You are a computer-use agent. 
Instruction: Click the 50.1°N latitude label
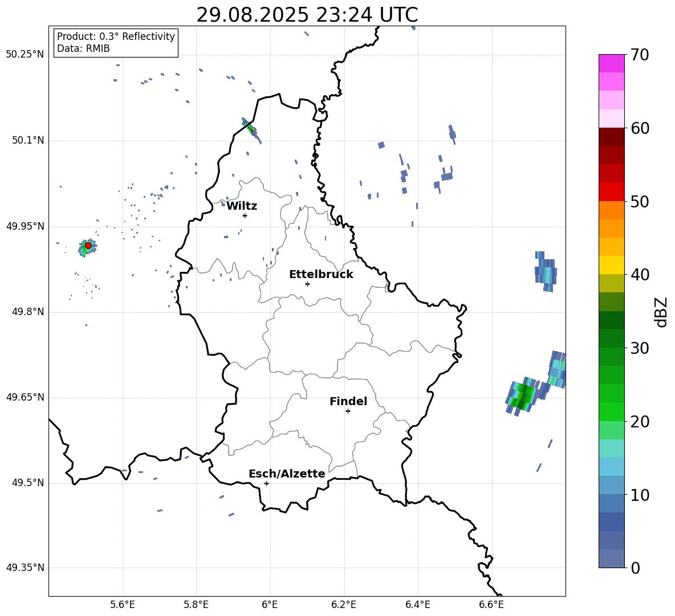point(27,141)
